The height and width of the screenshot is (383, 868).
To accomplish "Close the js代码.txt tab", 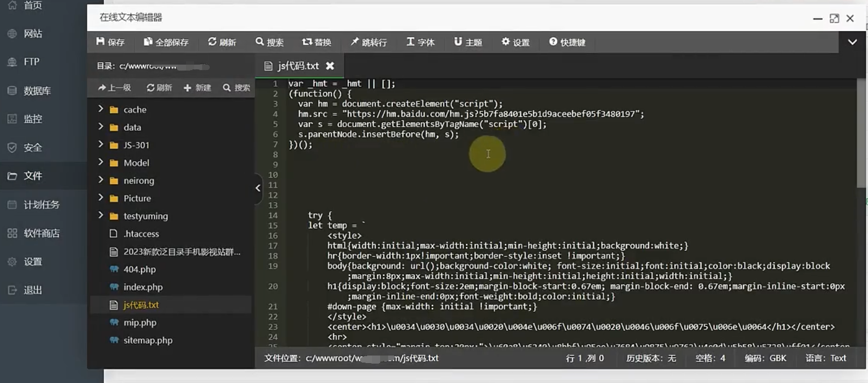I will tap(330, 66).
